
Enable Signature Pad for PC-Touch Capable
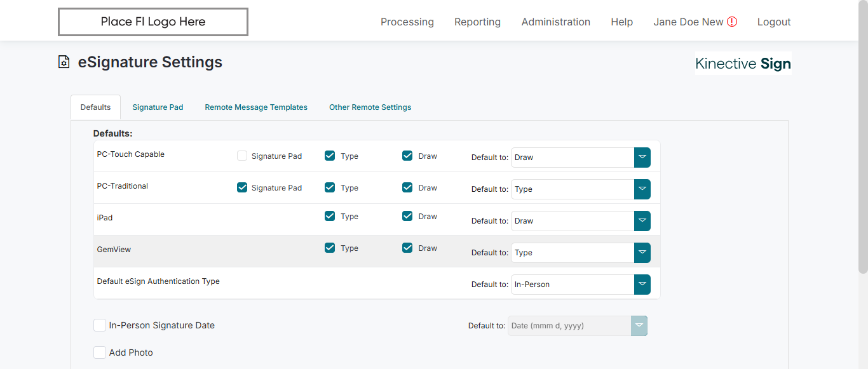pos(242,156)
